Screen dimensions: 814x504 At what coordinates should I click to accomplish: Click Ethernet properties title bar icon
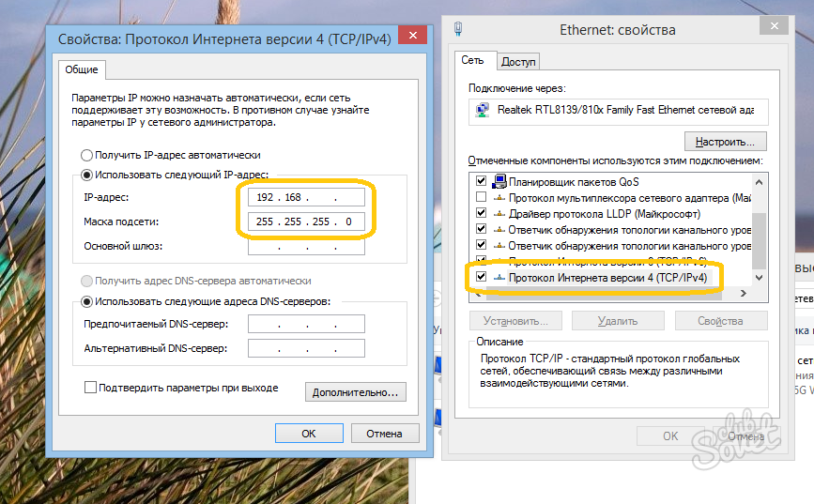coord(457,29)
